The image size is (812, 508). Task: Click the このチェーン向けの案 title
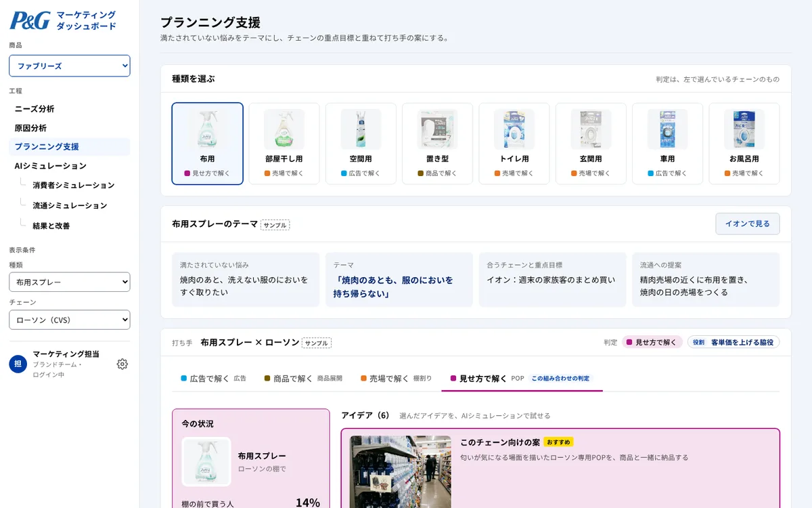[x=500, y=442]
